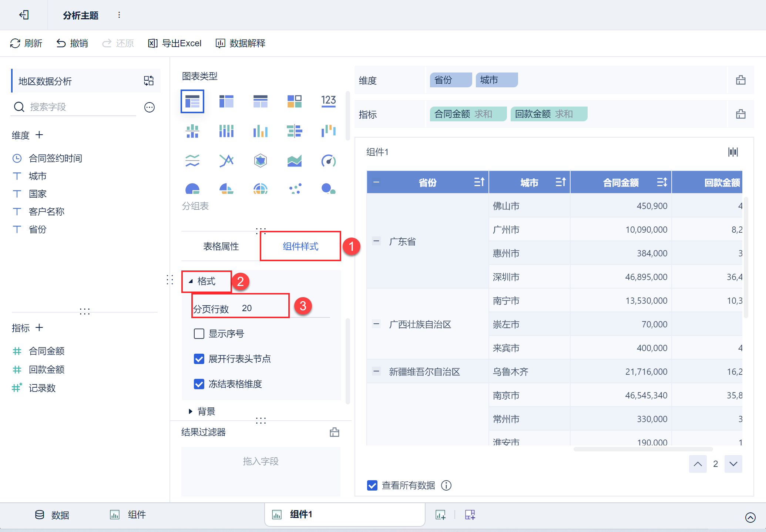Open the 数据 tab at the bottom
This screenshot has height=532, width=766.
click(x=52, y=515)
